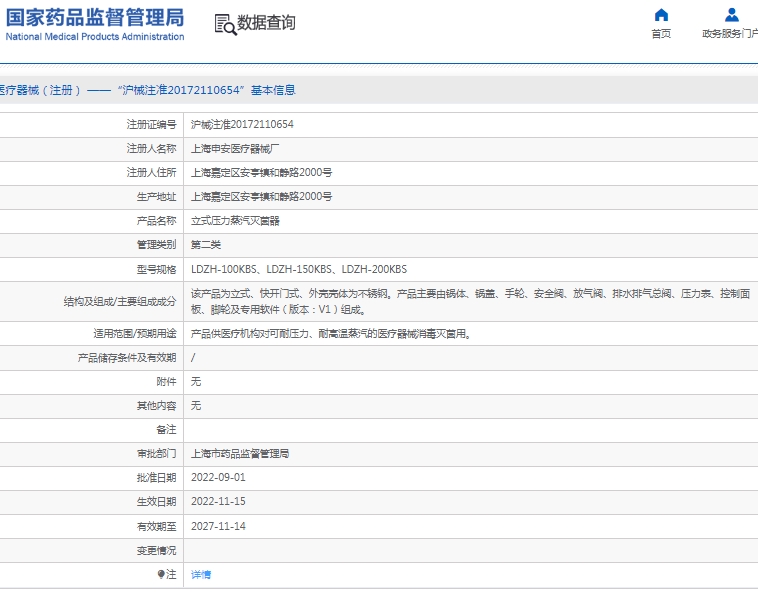Click the 批准日期 label
This screenshot has height=592, width=758.
(156, 477)
